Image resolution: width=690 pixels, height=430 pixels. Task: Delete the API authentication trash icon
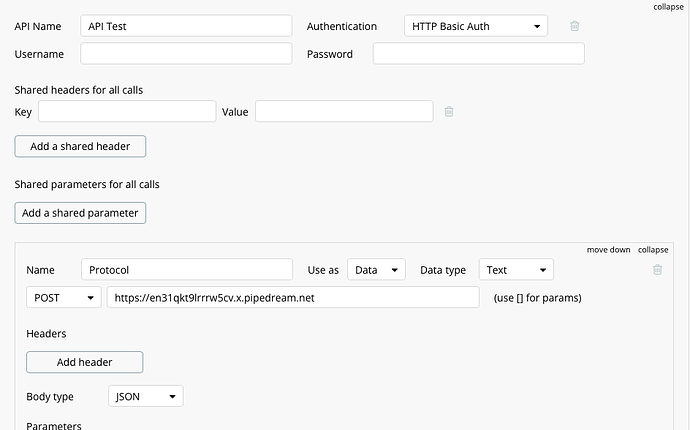574,26
